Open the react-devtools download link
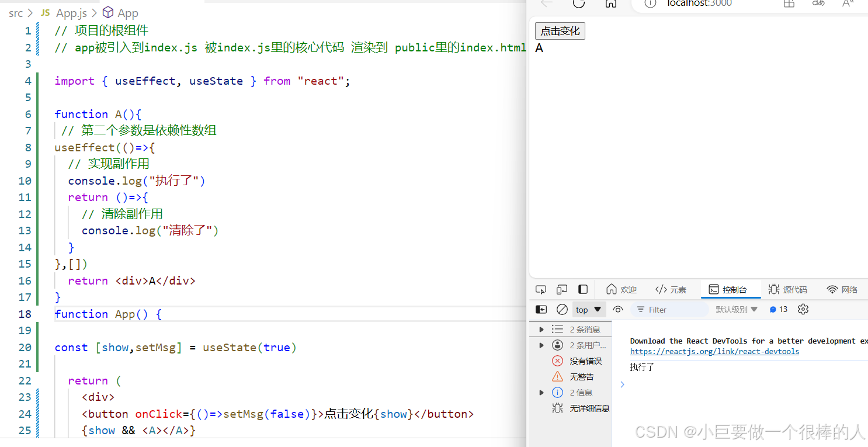The height and width of the screenshot is (447, 868). point(714,351)
